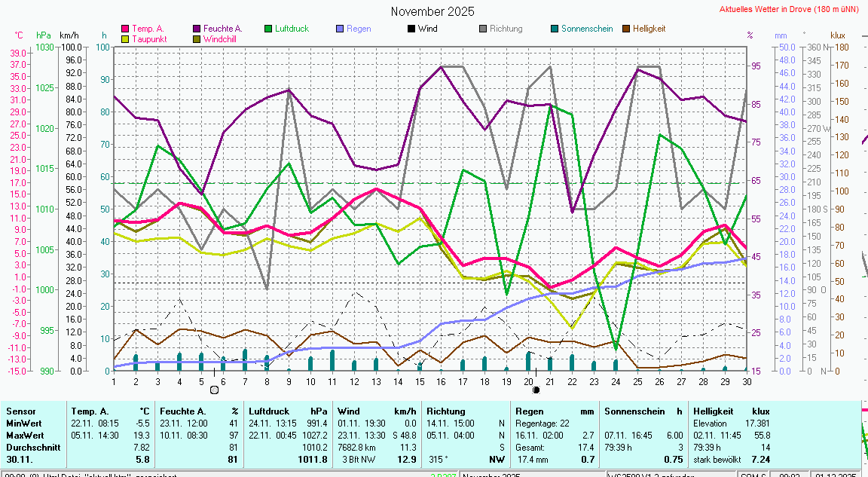Click the brown Helligkeit legend swatch
Viewport: 868px width, 477px height.
[626, 29]
